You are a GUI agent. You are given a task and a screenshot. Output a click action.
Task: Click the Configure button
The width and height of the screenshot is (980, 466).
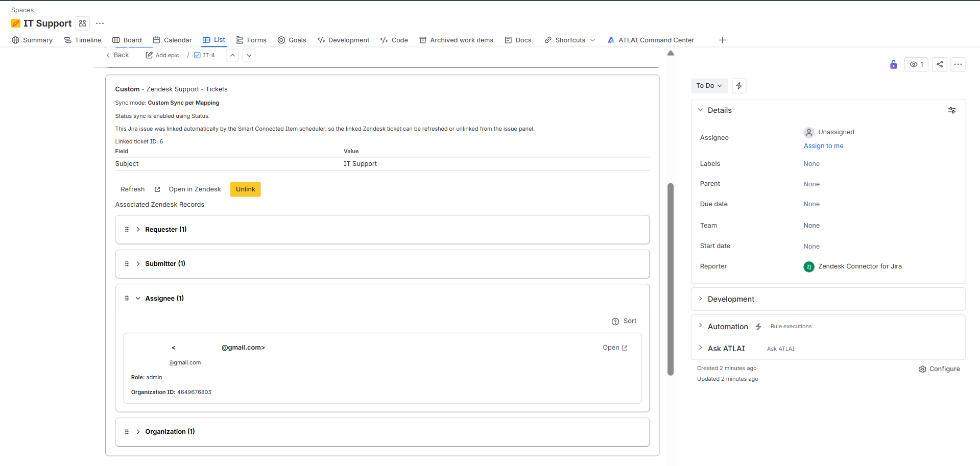point(939,369)
